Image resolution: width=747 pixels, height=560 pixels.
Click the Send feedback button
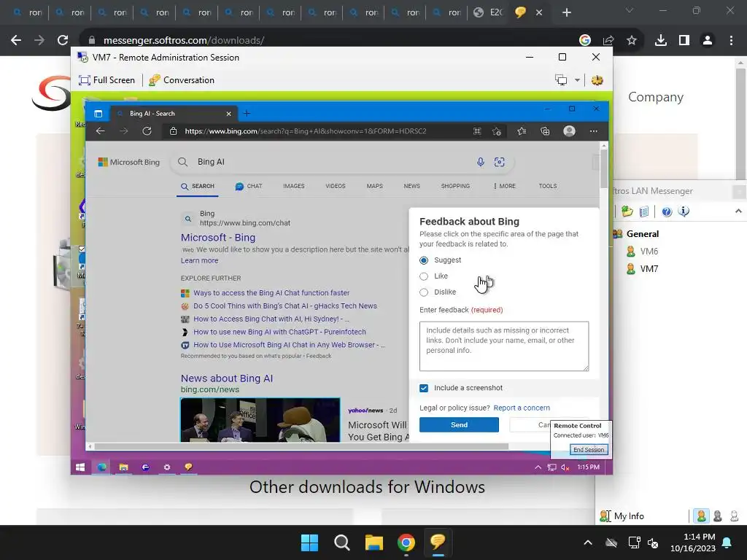pyautogui.click(x=460, y=425)
